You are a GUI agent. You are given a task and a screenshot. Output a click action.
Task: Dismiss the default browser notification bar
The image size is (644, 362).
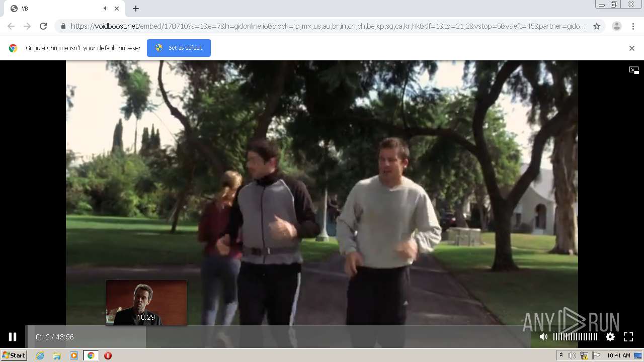[632, 48]
